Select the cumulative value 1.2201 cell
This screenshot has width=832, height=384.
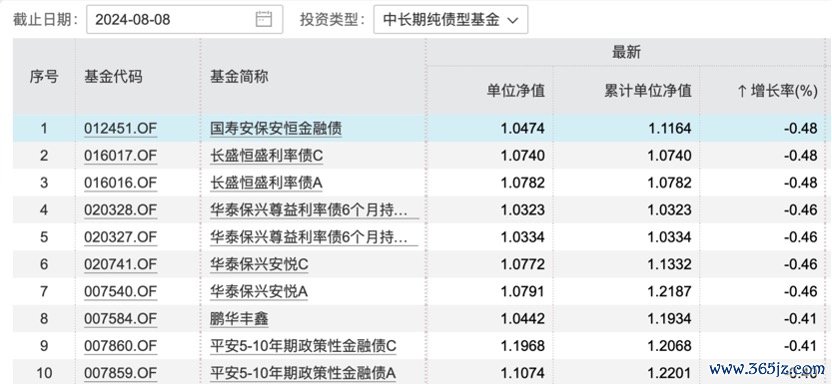(670, 373)
